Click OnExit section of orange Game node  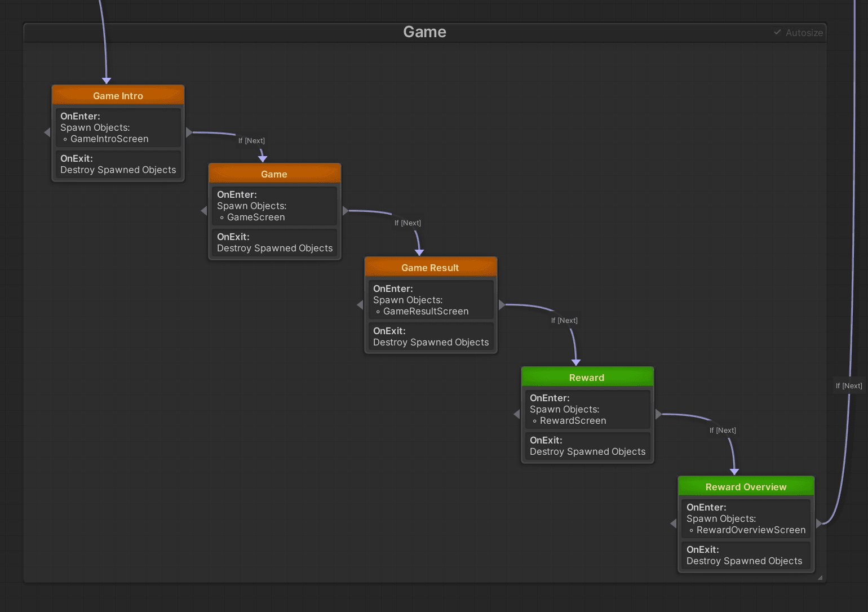(x=274, y=242)
